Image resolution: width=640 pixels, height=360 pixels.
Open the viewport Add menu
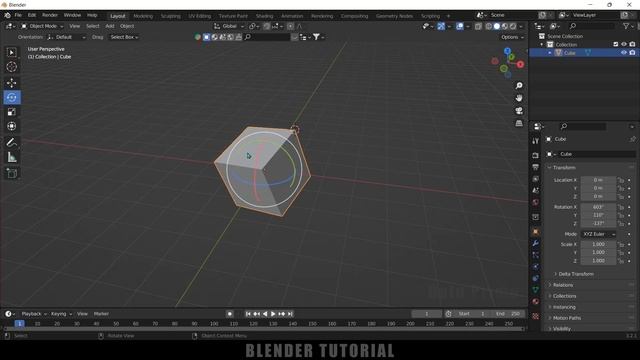tap(110, 26)
